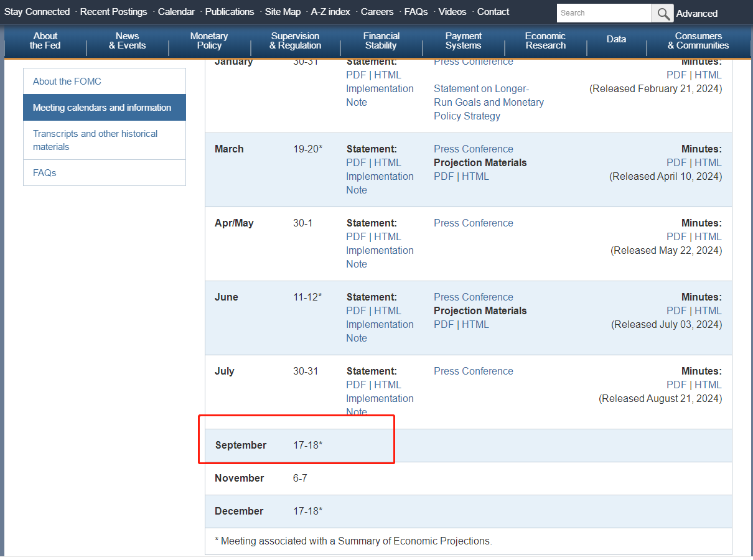Open July Statement HTML link
The image size is (753, 560).
(x=388, y=385)
